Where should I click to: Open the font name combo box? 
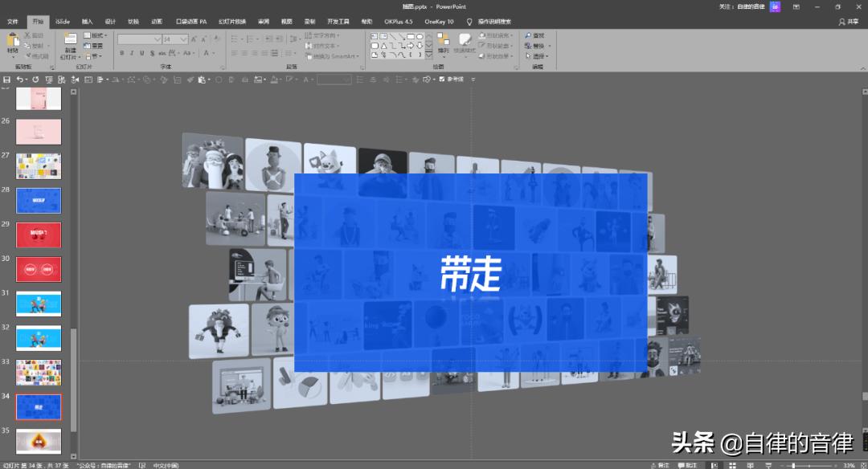pos(140,39)
